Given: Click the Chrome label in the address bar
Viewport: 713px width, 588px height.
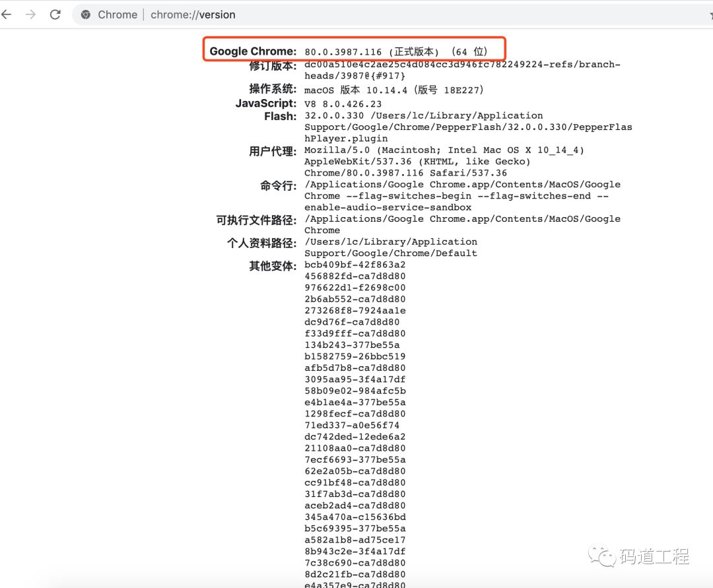Looking at the screenshot, I should point(118,14).
